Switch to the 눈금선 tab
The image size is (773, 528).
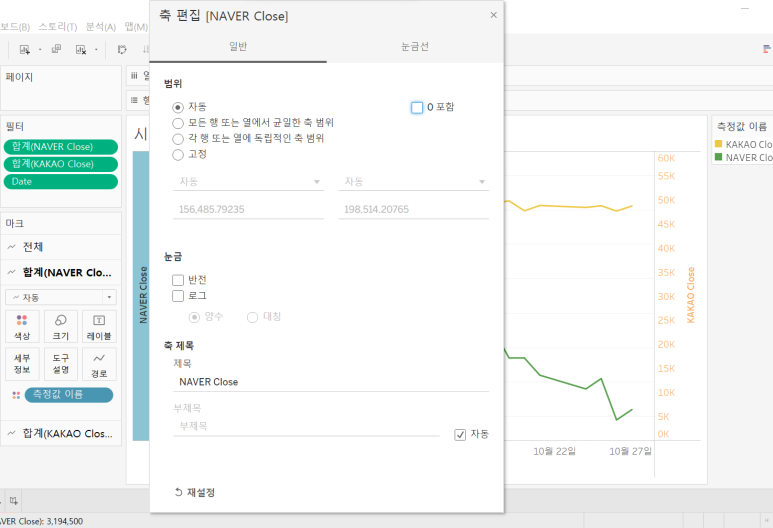pyautogui.click(x=415, y=47)
